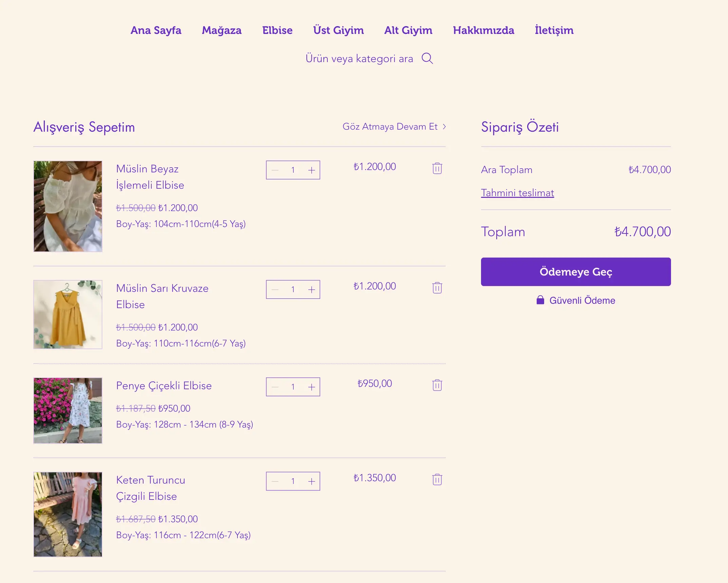Expand the Tahmini teslimat link

[517, 193]
